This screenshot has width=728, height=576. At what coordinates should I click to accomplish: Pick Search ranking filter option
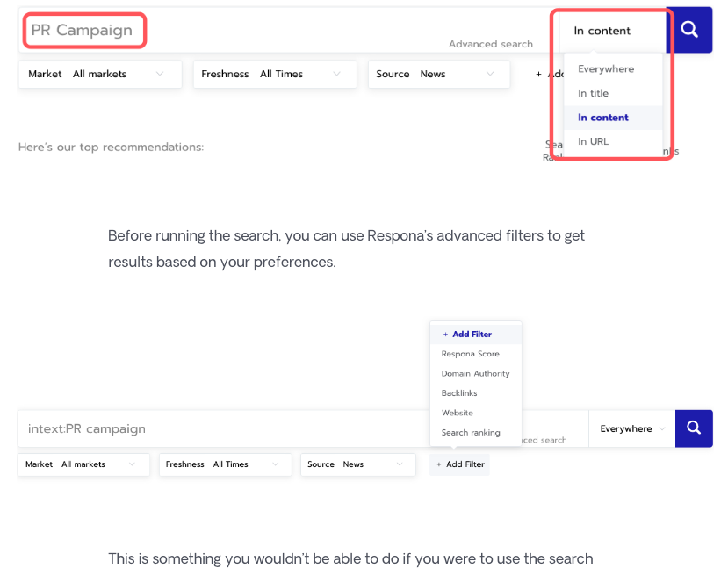(x=471, y=432)
